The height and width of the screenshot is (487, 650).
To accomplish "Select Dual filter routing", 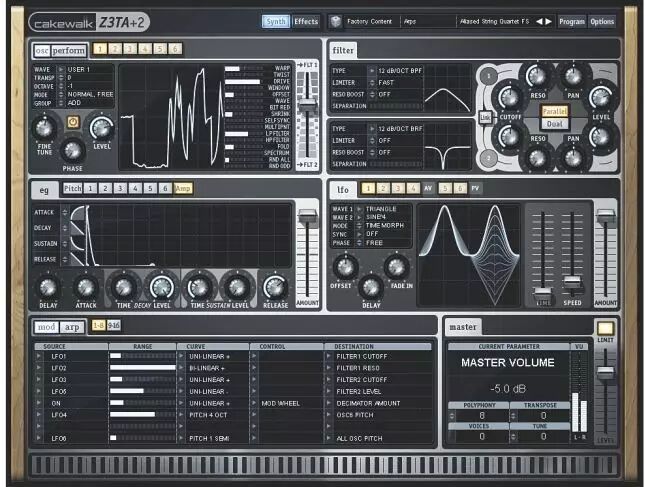I will click(x=555, y=124).
